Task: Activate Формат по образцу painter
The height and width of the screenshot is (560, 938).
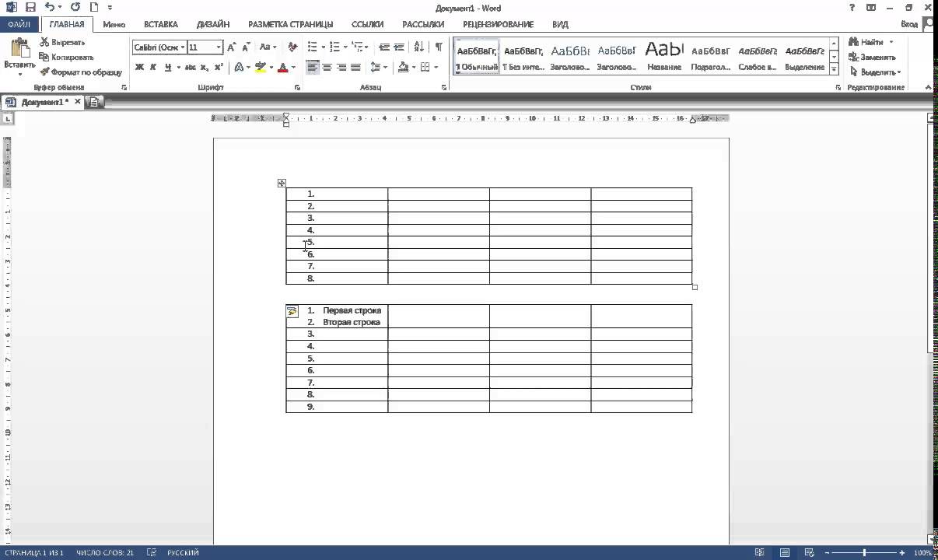Action: click(x=81, y=72)
